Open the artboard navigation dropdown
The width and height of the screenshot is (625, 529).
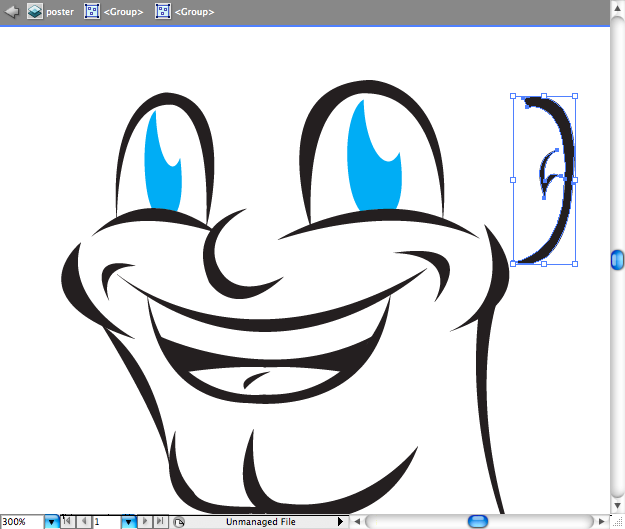[128, 522]
